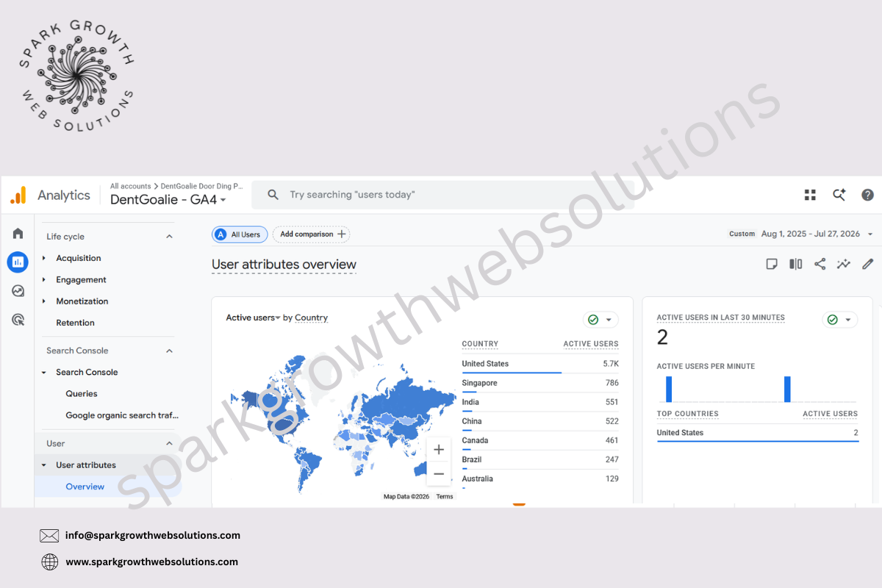This screenshot has width=882, height=588.
Task: Collapse the Life cycle section
Action: click(x=169, y=237)
